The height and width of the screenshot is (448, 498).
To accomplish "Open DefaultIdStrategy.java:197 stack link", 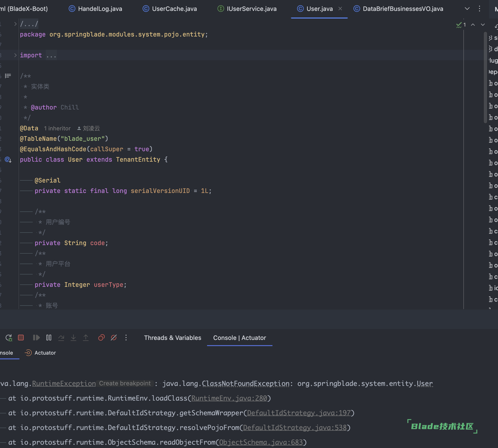I will [x=299, y=413].
